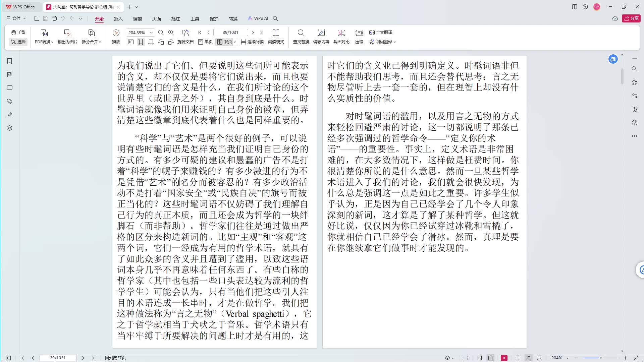Rotate page counterclockwise icon

click(x=161, y=42)
